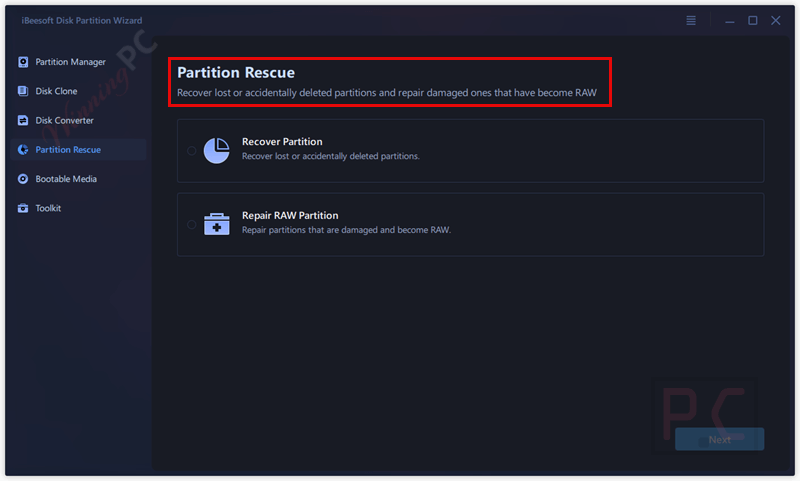Open the Toolkit section
Image resolution: width=800 pixels, height=481 pixels.
coord(78,208)
